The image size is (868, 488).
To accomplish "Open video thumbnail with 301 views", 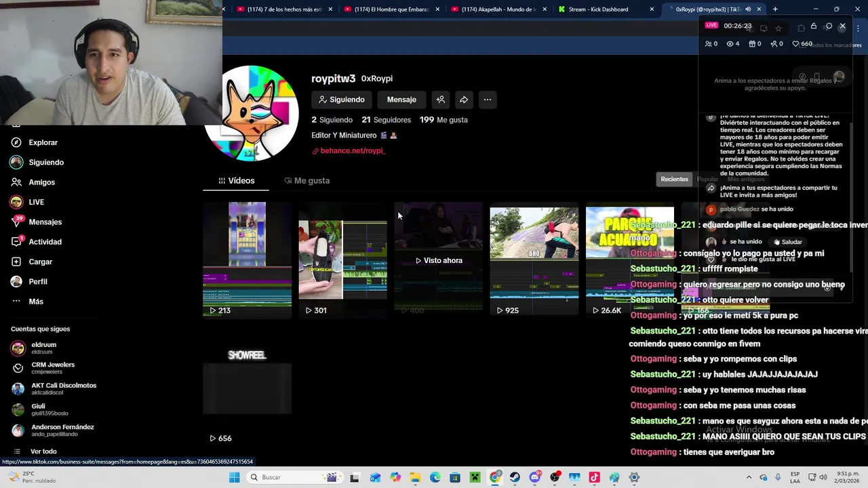I will pos(342,260).
